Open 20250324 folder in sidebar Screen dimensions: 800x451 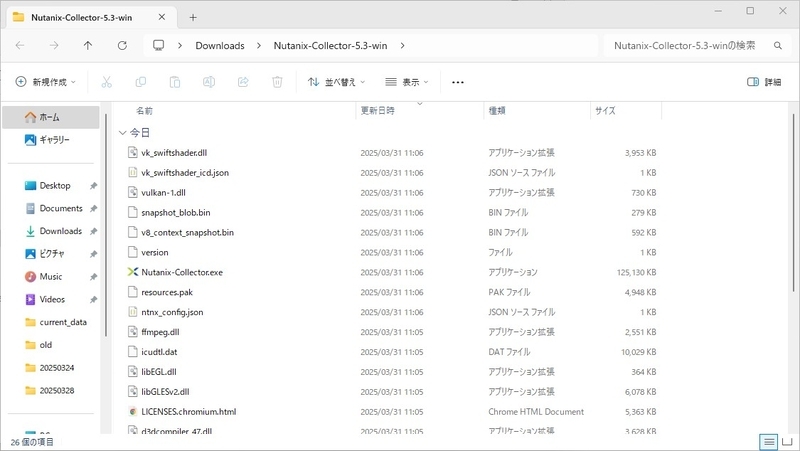pos(51,368)
